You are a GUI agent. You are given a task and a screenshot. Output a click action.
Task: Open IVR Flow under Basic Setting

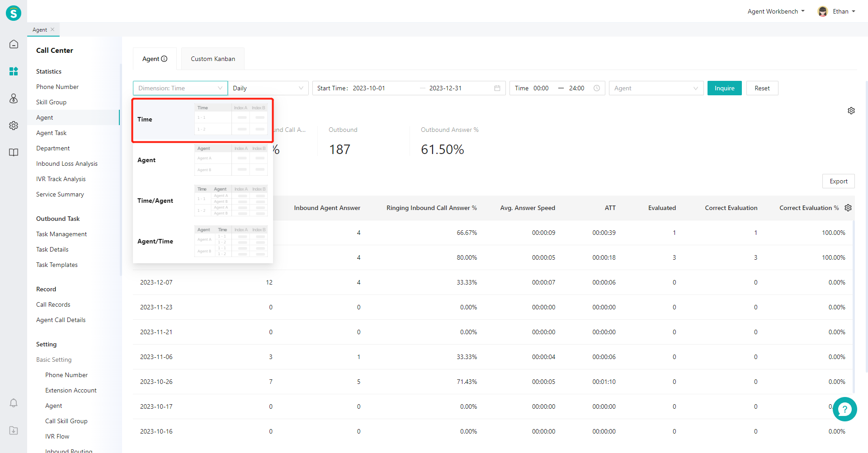(57, 436)
